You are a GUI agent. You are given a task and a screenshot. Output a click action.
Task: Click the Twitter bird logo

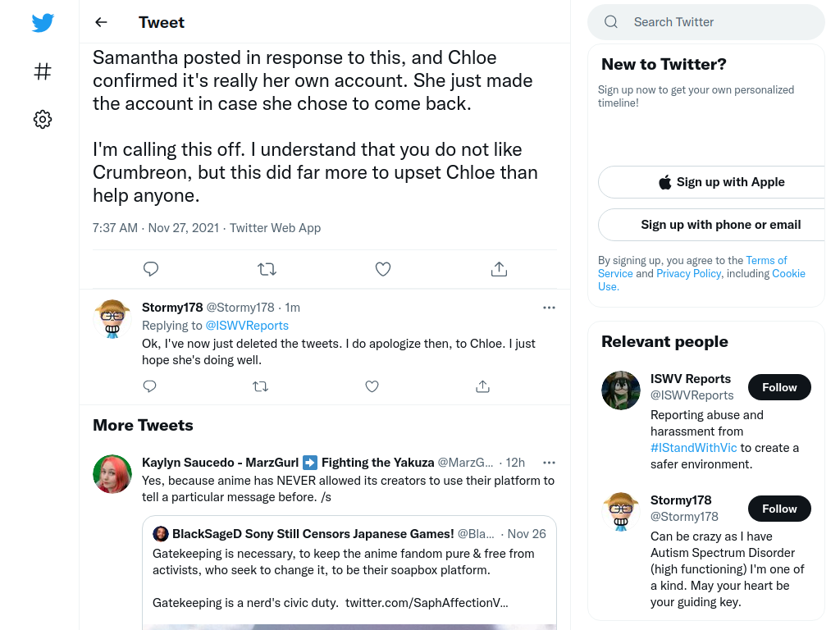tap(43, 22)
